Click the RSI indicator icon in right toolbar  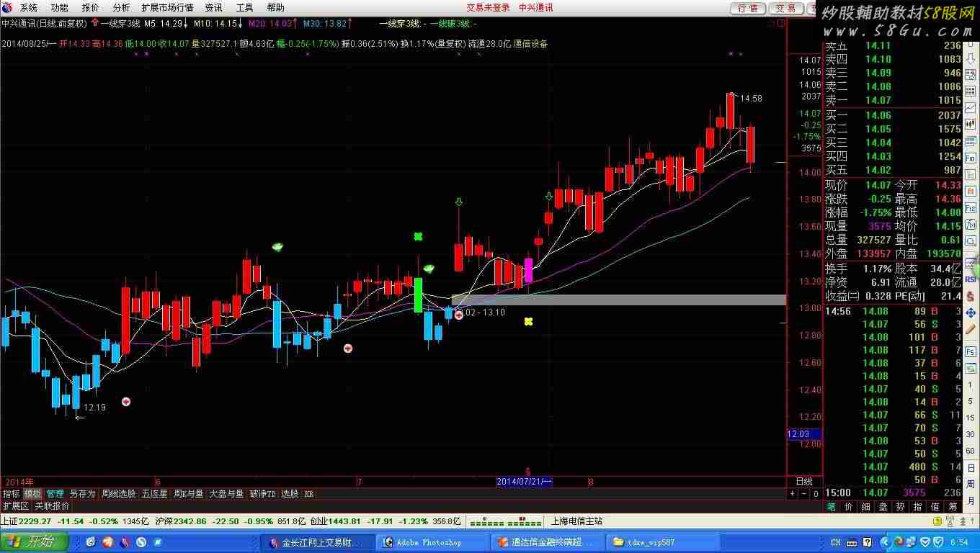tap(971, 279)
